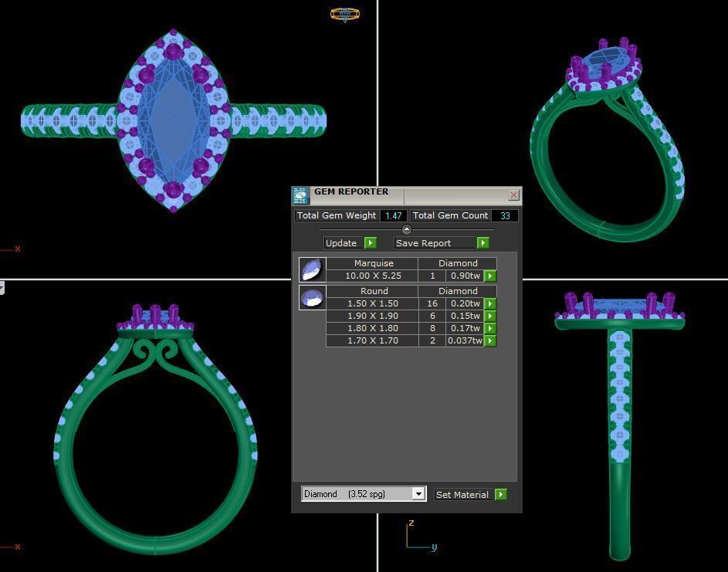Screen dimensions: 728x572
Task: Click the Total Gem Count value 33
Action: pyautogui.click(x=505, y=215)
